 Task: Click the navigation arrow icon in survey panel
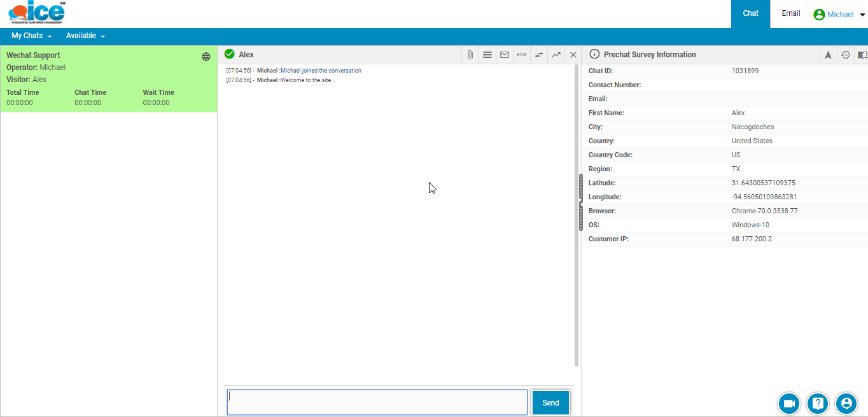828,55
